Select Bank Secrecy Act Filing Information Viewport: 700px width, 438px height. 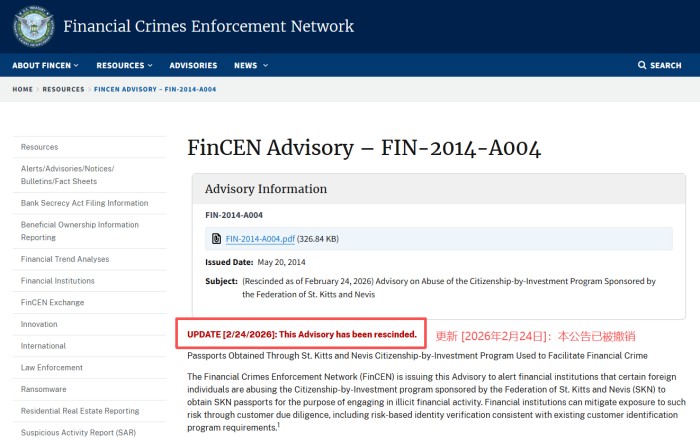[84, 203]
